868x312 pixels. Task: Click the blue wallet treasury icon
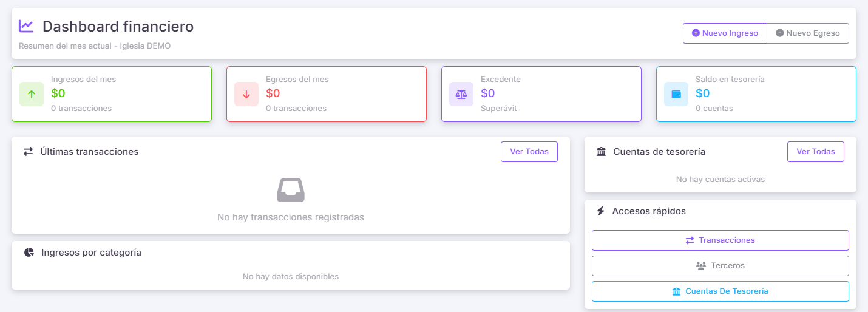(x=676, y=94)
